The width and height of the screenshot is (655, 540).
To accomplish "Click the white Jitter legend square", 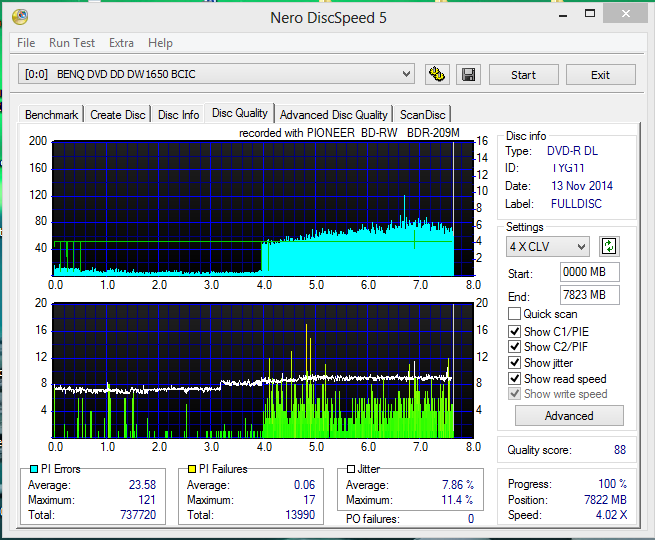I will (x=351, y=469).
